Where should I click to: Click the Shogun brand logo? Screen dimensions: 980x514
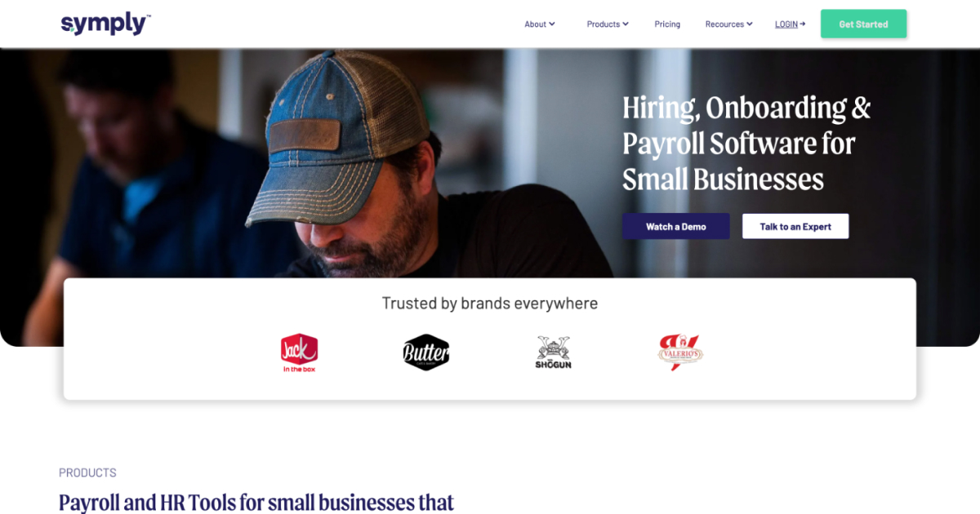pyautogui.click(x=553, y=352)
